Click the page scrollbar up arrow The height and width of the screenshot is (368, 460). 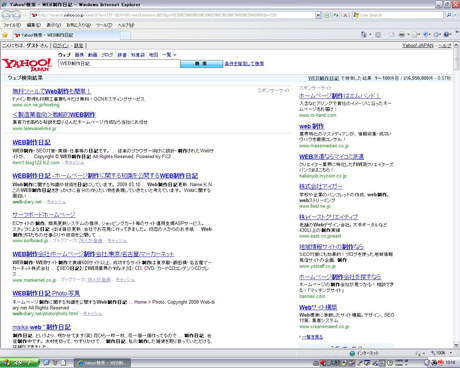click(x=456, y=45)
